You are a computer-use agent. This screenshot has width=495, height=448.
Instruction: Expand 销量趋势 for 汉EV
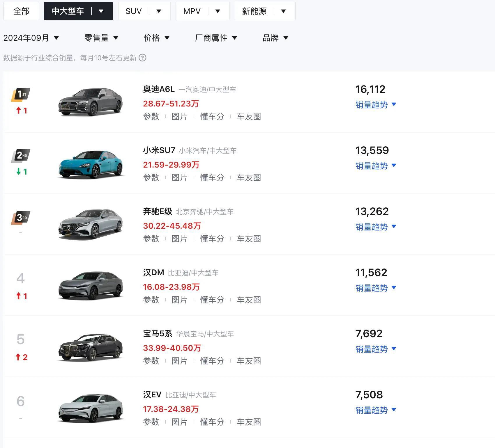(376, 410)
